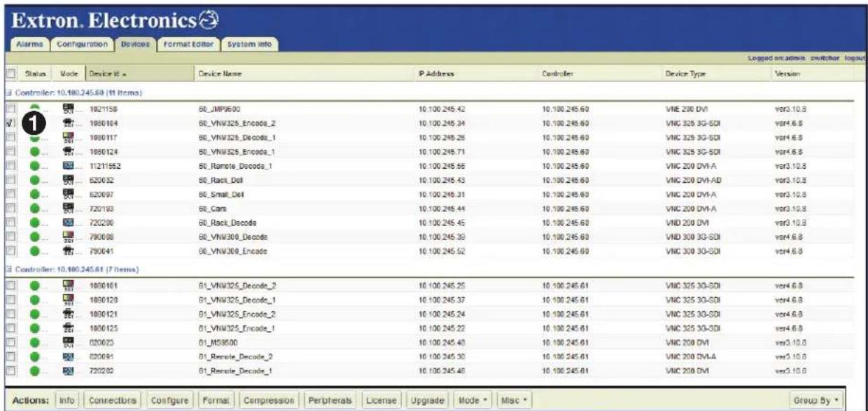
Task: Click the mode icon for device 720200
Action: (68, 223)
